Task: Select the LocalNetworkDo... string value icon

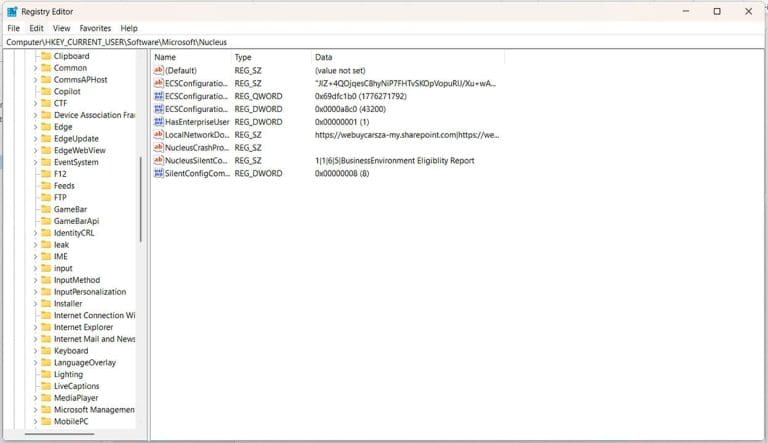Action: pos(158,134)
